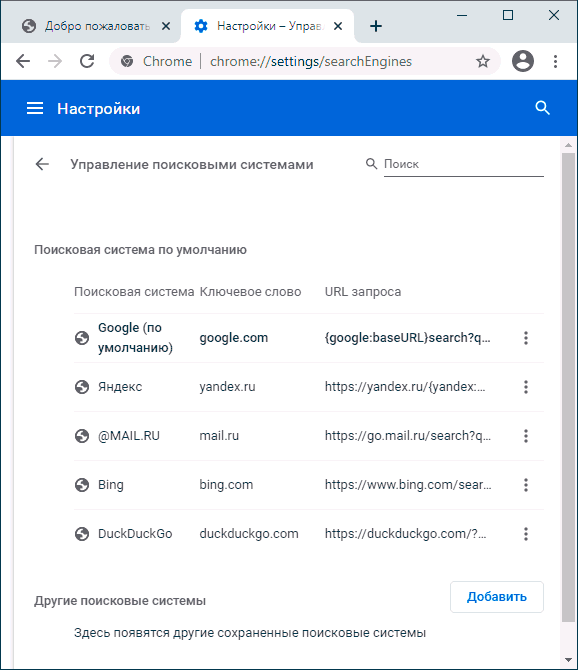Click the Добавить button
Viewport: 578px width, 670px height.
click(497, 597)
